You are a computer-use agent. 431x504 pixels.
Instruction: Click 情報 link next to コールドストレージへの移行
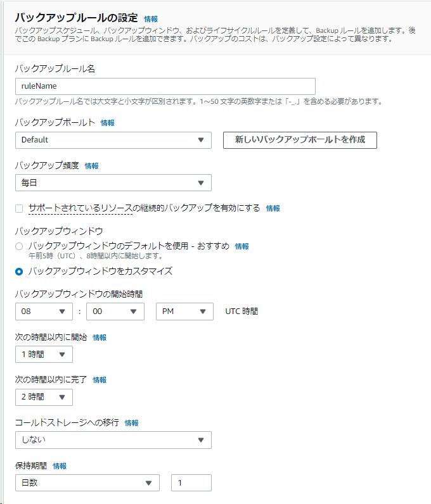click(131, 423)
